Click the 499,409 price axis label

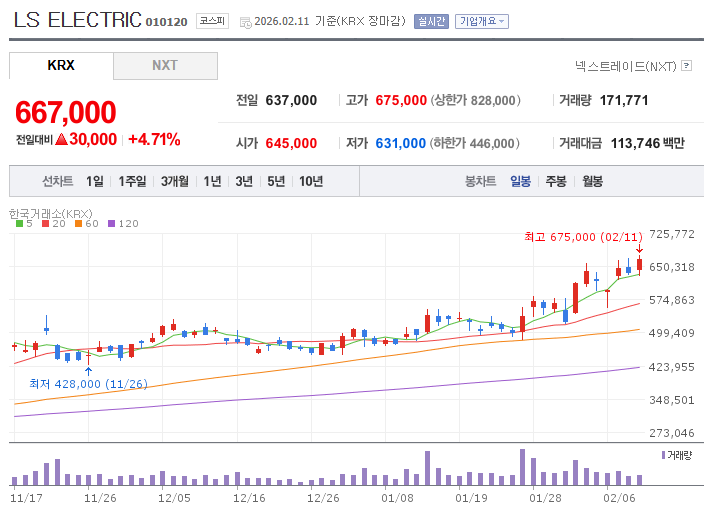[x=672, y=333]
